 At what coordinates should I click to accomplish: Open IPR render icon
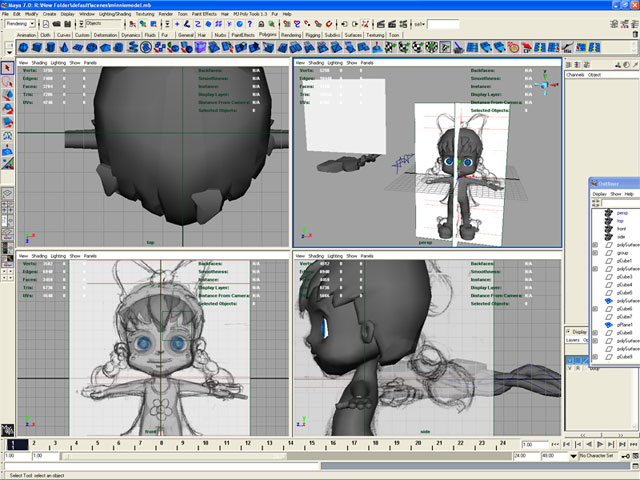pos(392,24)
